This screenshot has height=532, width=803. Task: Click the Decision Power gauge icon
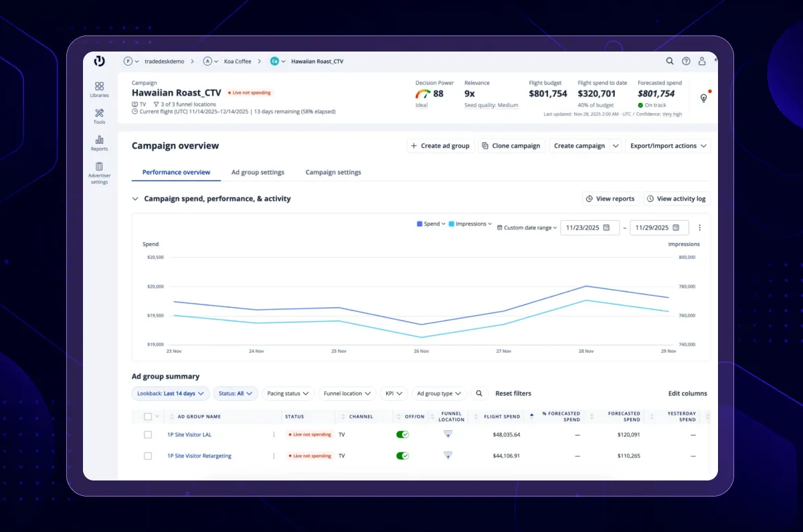(422, 94)
